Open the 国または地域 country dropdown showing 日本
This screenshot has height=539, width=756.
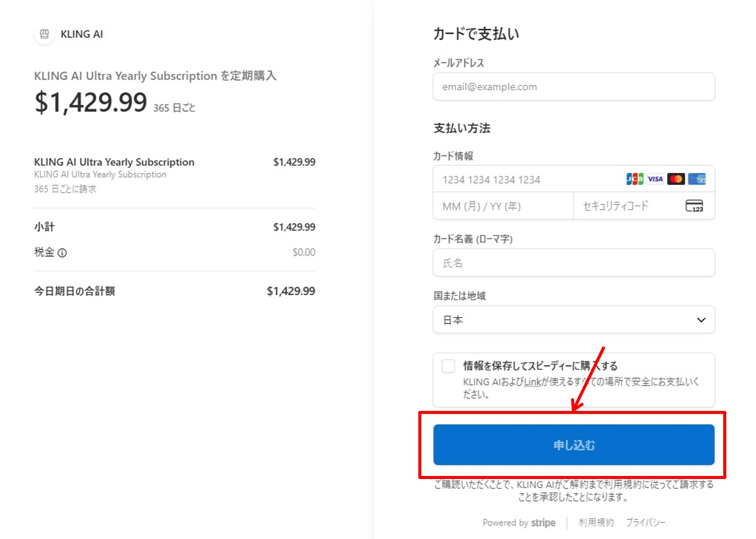coord(574,320)
